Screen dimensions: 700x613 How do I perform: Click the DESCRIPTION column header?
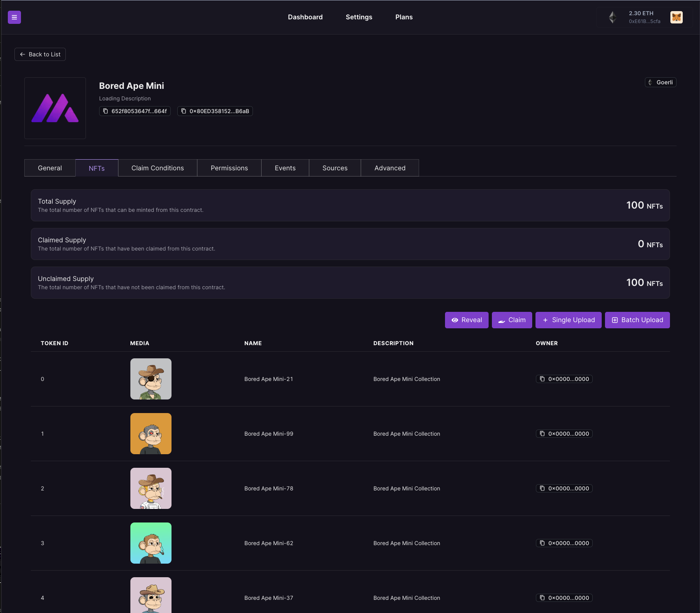394,343
